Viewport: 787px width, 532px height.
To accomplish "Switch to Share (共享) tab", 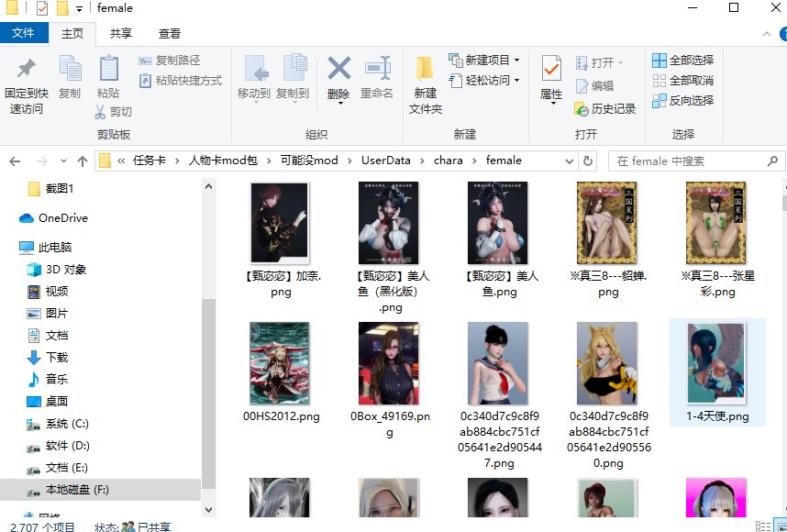I will tap(121, 34).
